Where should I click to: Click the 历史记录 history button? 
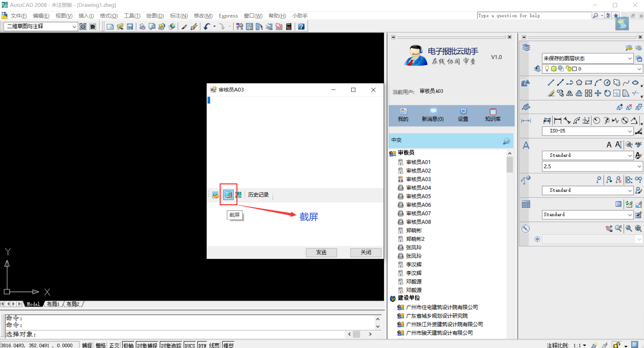pos(258,195)
